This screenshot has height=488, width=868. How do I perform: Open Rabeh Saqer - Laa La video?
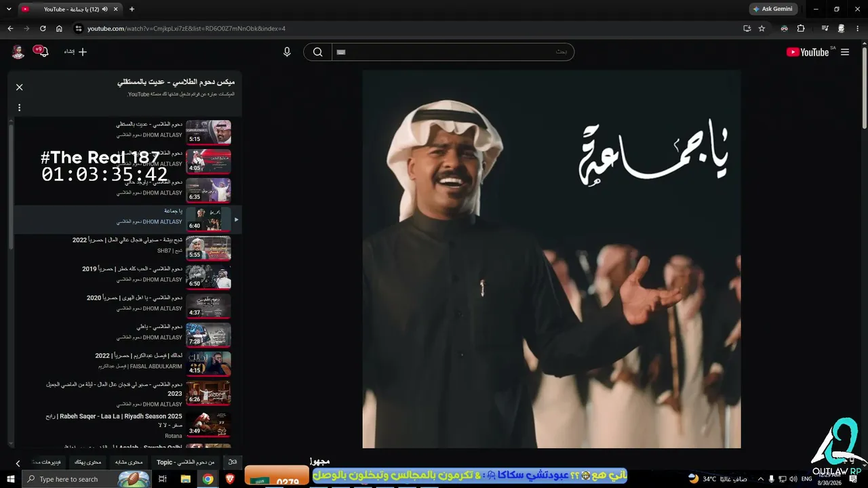pyautogui.click(x=128, y=425)
